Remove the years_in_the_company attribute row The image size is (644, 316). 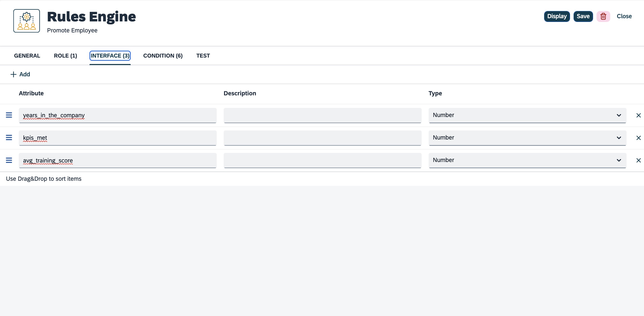pyautogui.click(x=639, y=115)
